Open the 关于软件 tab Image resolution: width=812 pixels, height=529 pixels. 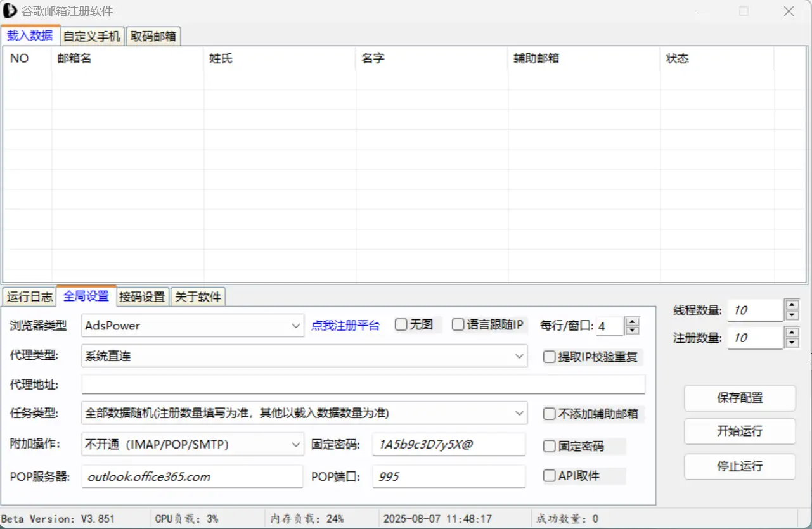click(198, 296)
